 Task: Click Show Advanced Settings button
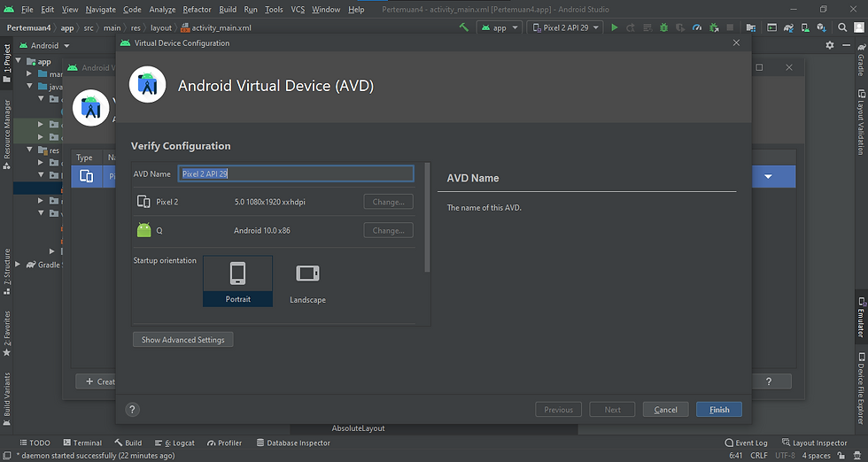(x=182, y=339)
